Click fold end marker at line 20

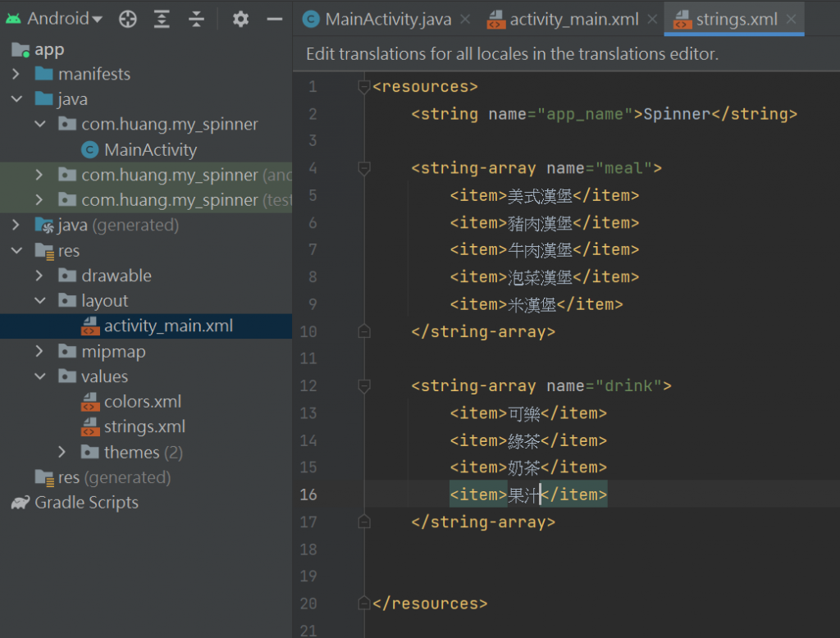[x=363, y=604]
